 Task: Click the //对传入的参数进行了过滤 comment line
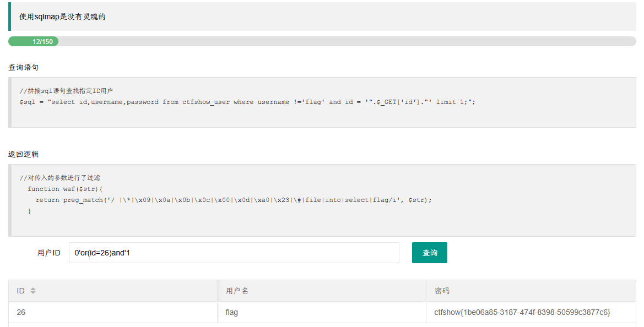pyautogui.click(x=60, y=178)
